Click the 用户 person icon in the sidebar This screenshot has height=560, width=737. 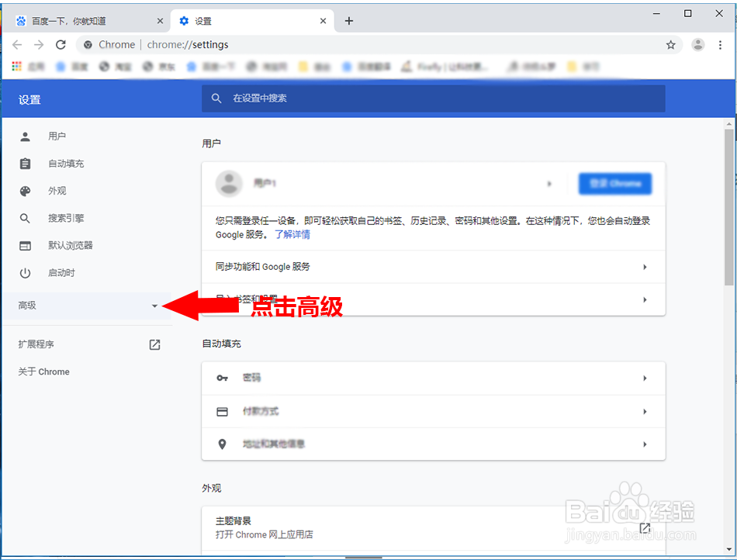coord(26,137)
